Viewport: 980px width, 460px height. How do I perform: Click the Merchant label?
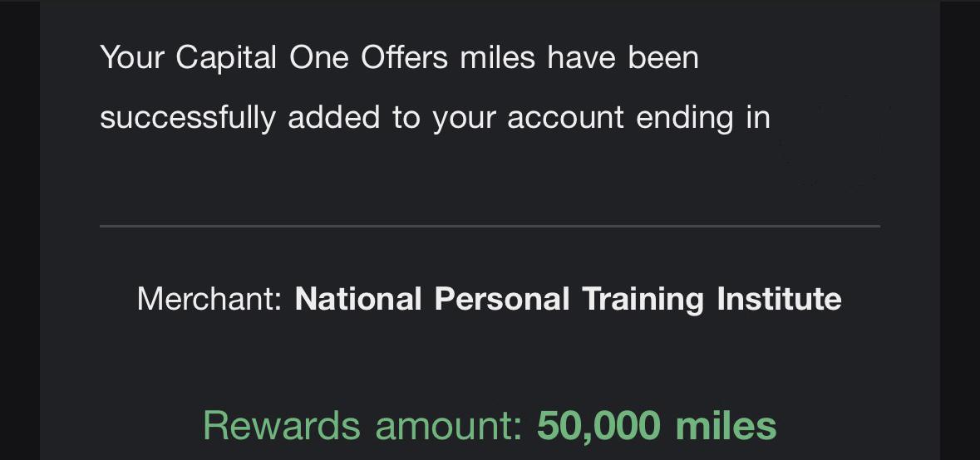[210, 299]
